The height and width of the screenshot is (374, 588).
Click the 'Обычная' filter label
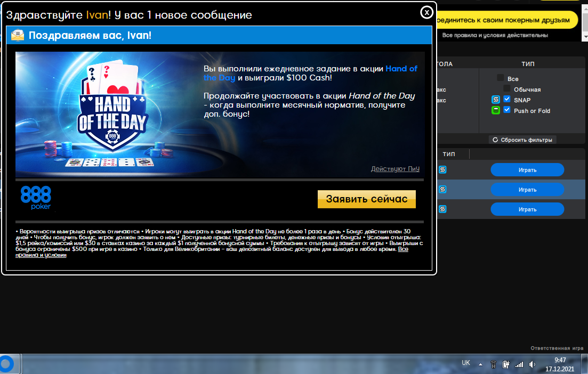click(x=527, y=90)
